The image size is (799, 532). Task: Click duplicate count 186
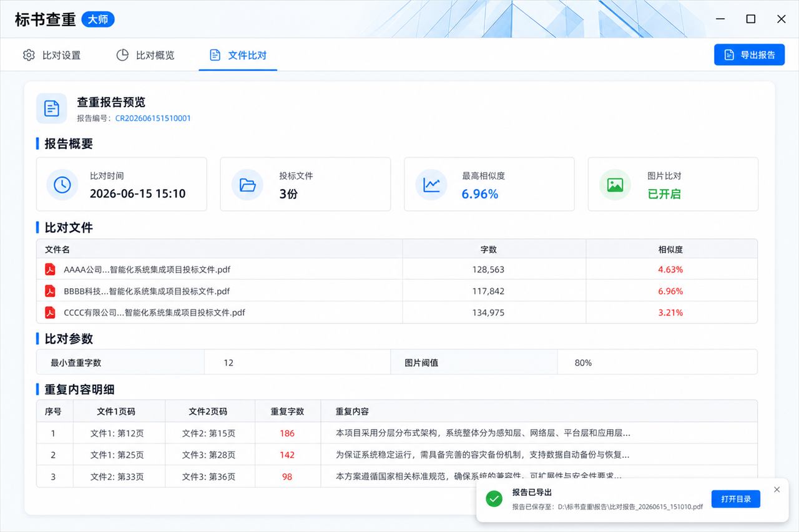point(287,433)
